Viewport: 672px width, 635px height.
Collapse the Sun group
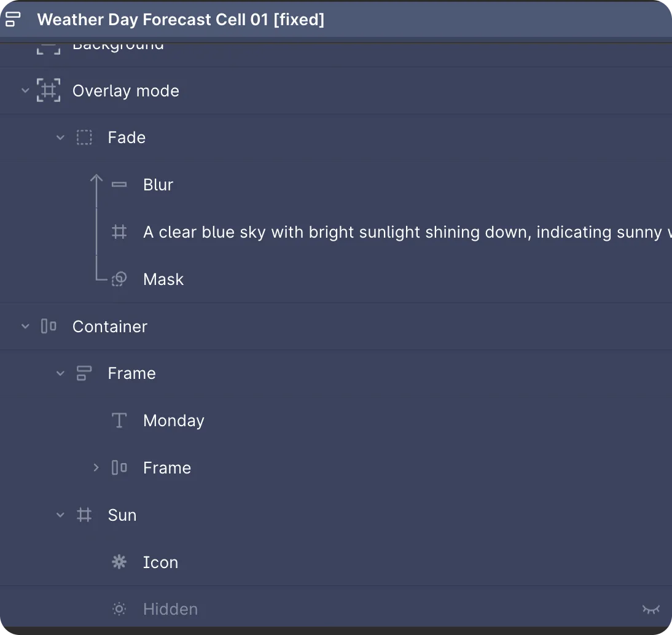pyautogui.click(x=60, y=515)
